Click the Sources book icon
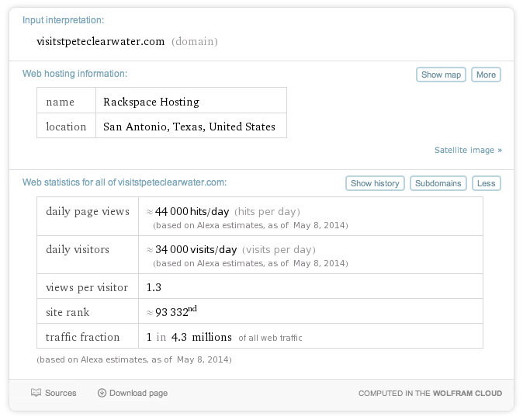 click(x=36, y=393)
